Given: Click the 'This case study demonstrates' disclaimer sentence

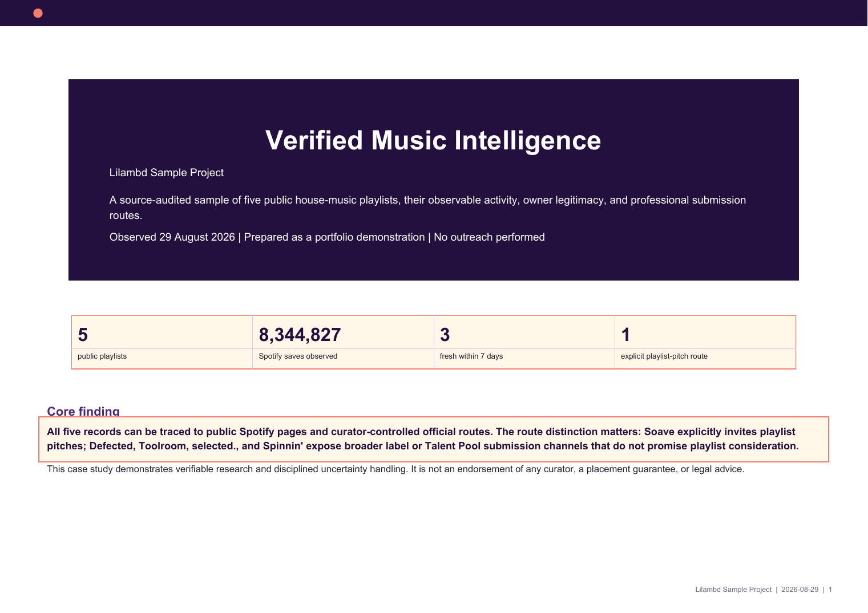Looking at the screenshot, I should tap(395, 469).
